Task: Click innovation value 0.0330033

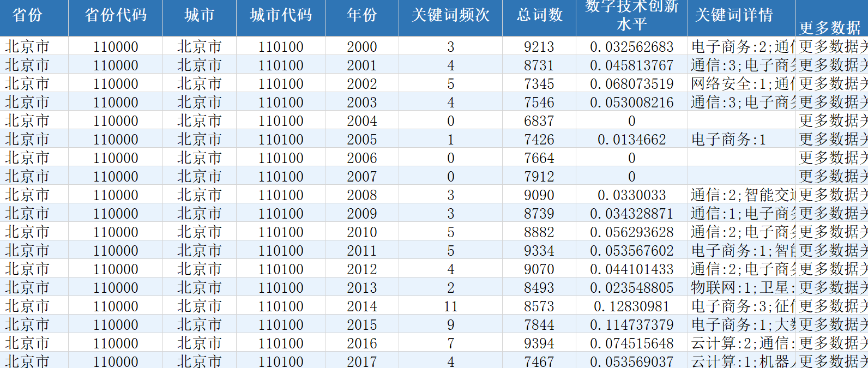Action: tap(632, 195)
